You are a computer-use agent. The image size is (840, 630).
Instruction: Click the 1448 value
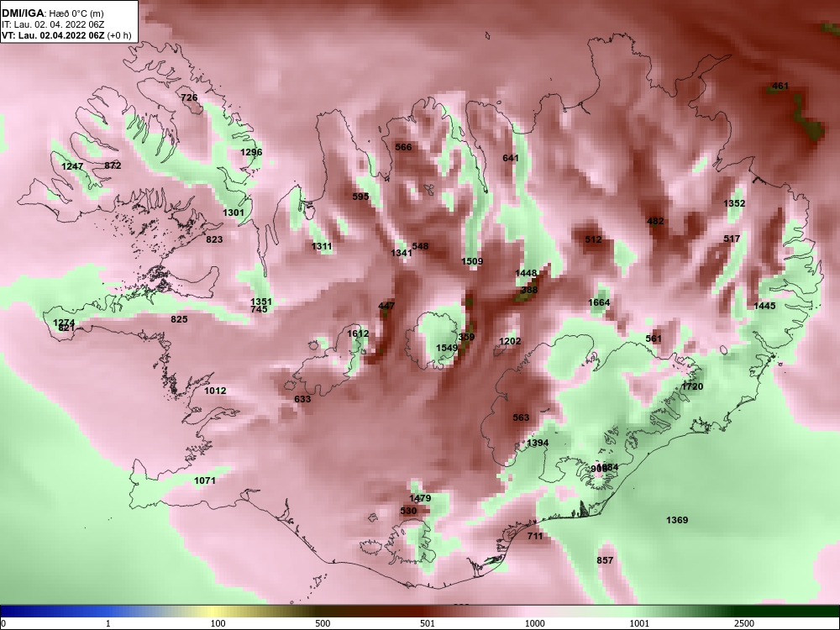click(x=526, y=273)
